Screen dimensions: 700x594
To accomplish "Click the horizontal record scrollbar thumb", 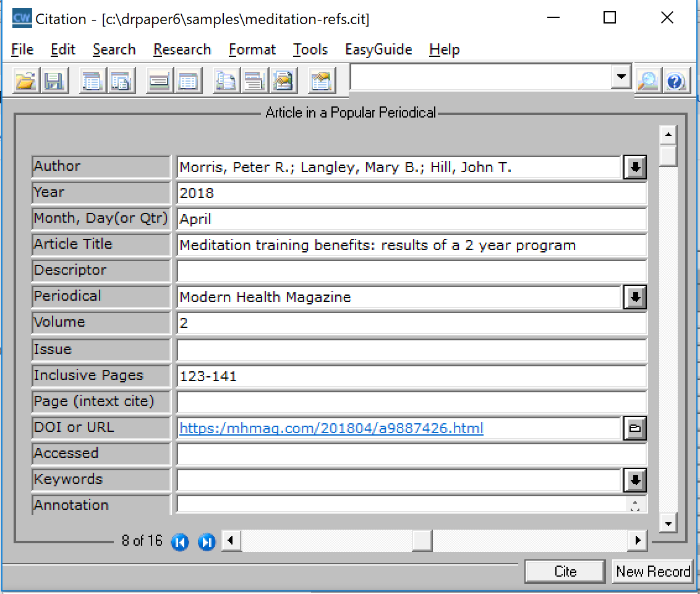I will (422, 541).
